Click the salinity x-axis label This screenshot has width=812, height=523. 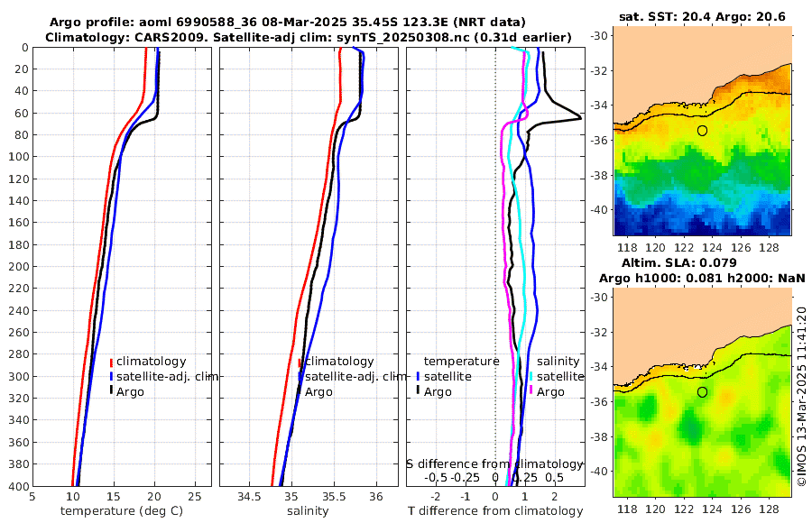click(309, 511)
